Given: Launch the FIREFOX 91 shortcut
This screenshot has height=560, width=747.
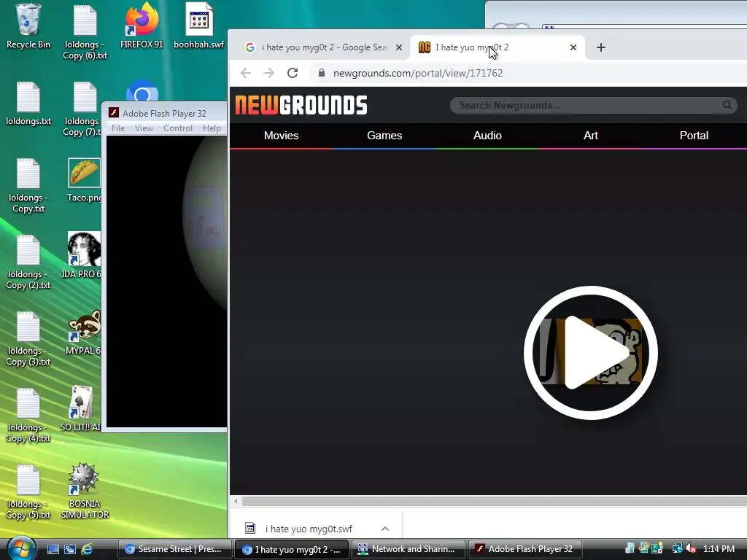Looking at the screenshot, I should point(142,26).
